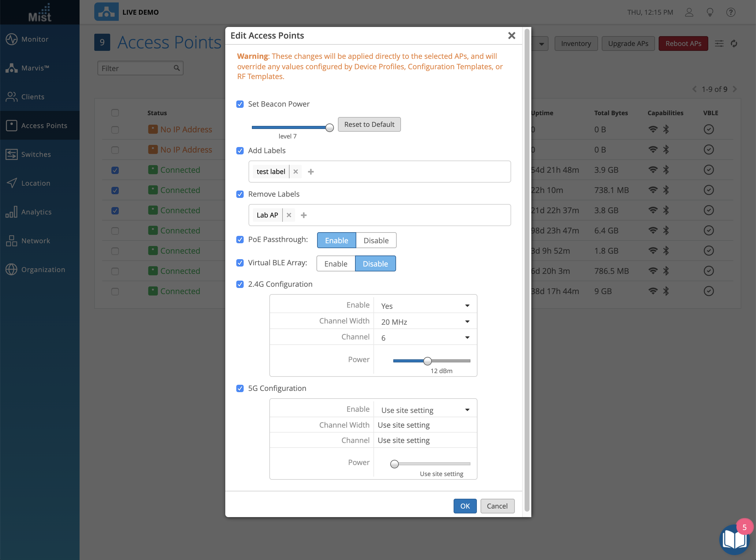Click Reset to Default button
Screen dimensions: 756x560
369,124
